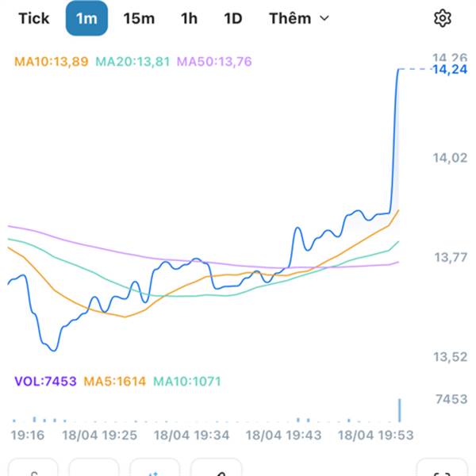Expand the Thêm timeframe dropdown
Image resolution: width=476 pixels, height=476 pixels.
coord(298,18)
